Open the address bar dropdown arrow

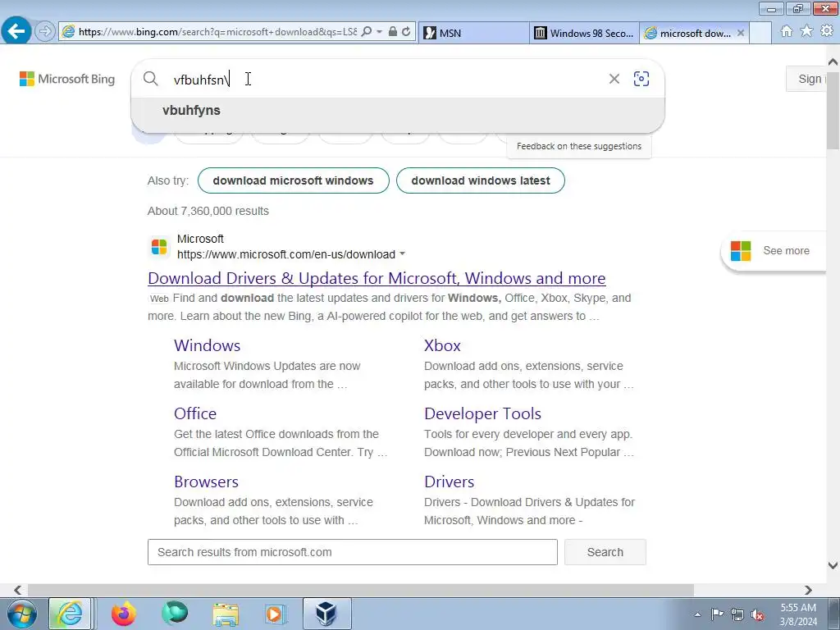(379, 32)
